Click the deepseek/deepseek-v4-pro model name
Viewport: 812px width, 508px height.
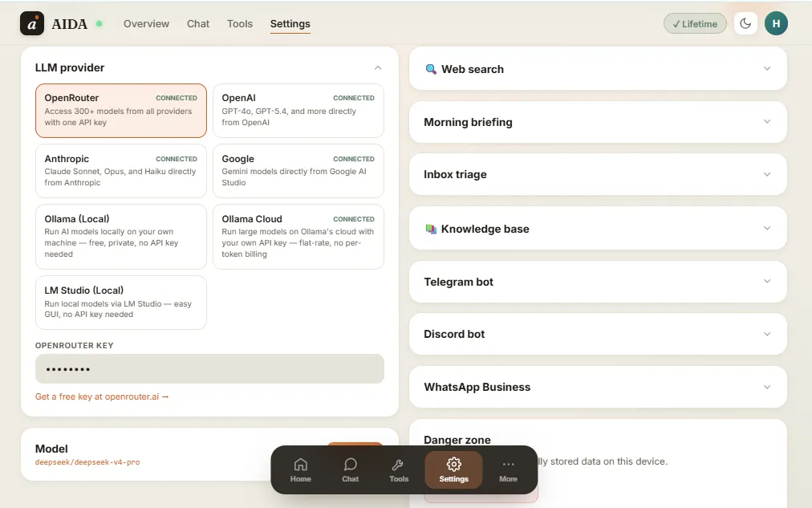(87, 462)
